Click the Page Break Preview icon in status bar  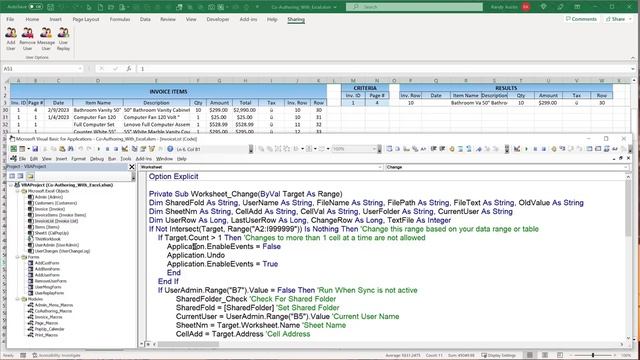[x=560, y=355]
